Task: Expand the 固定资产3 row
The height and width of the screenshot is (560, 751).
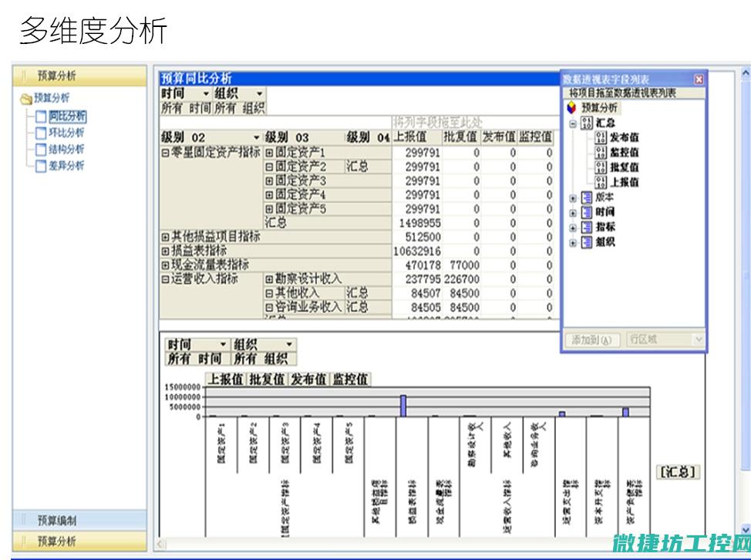Action: coord(269,181)
